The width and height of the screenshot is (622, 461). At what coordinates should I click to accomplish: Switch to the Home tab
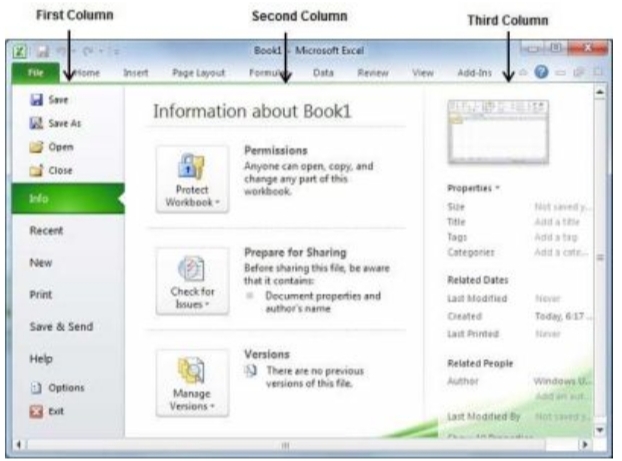pos(86,73)
